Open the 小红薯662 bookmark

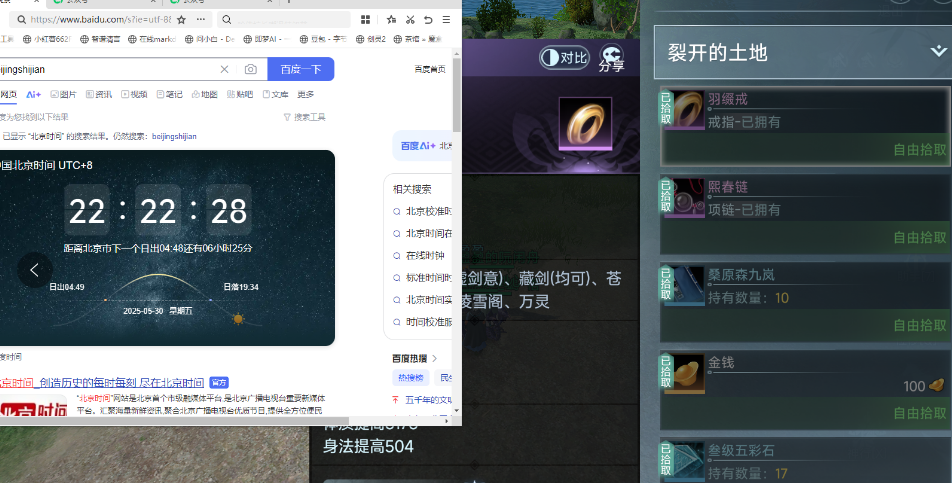[47, 39]
